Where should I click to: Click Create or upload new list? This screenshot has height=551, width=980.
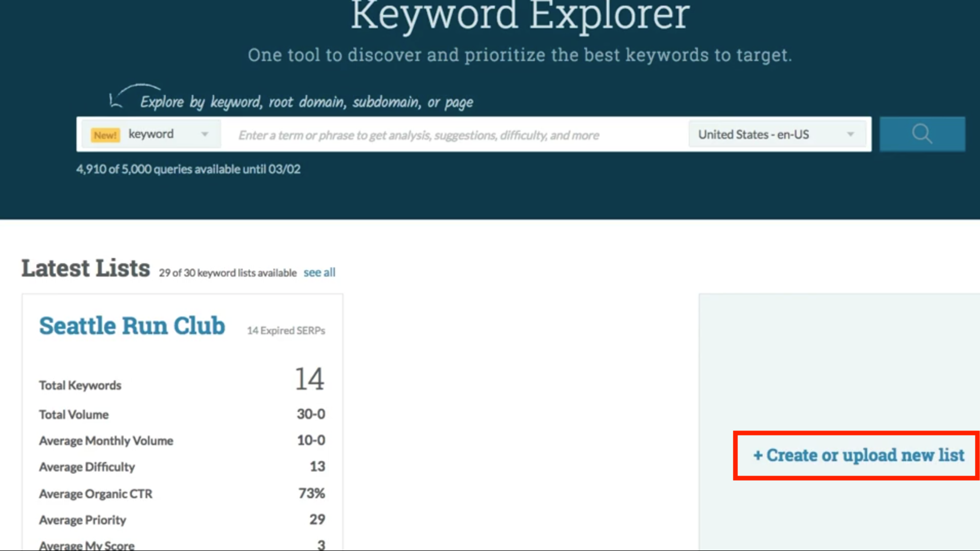pyautogui.click(x=858, y=455)
